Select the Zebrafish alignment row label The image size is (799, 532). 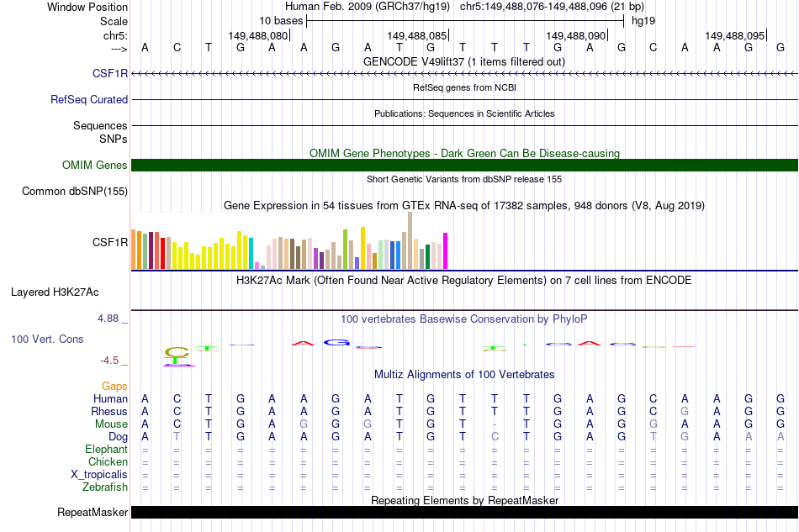105,487
